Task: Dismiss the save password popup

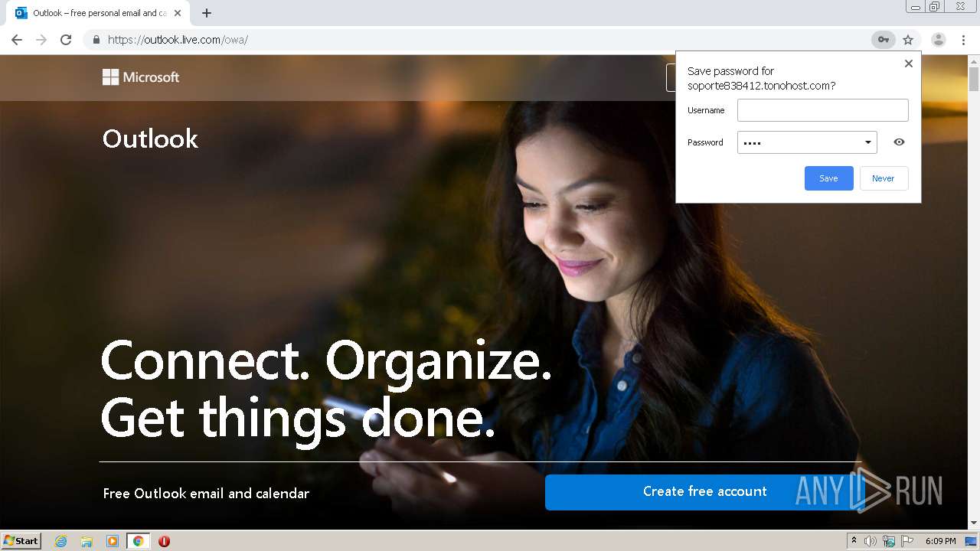Action: pos(909,64)
